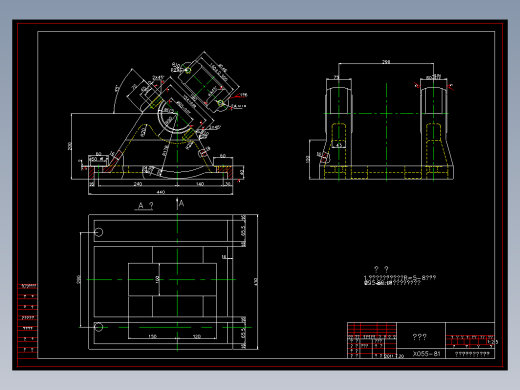The image size is (520, 390).
Task: Click the "???" part name in title block center
Action: (x=419, y=337)
